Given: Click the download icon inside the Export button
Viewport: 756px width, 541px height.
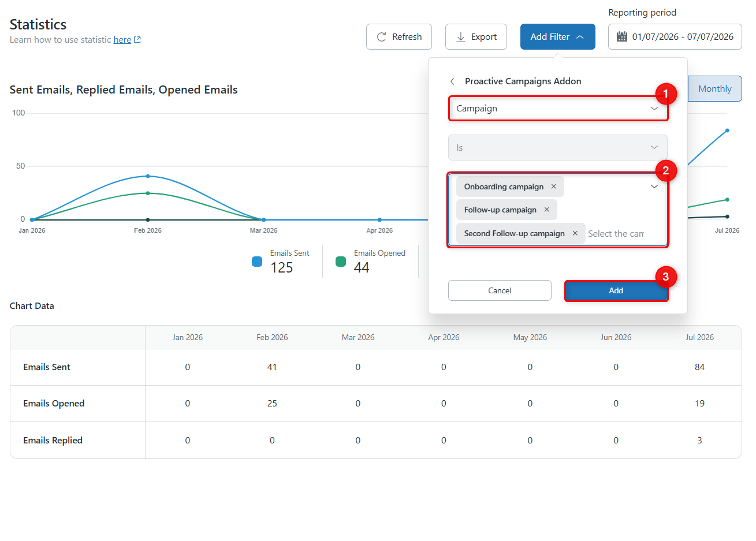Looking at the screenshot, I should (x=461, y=37).
